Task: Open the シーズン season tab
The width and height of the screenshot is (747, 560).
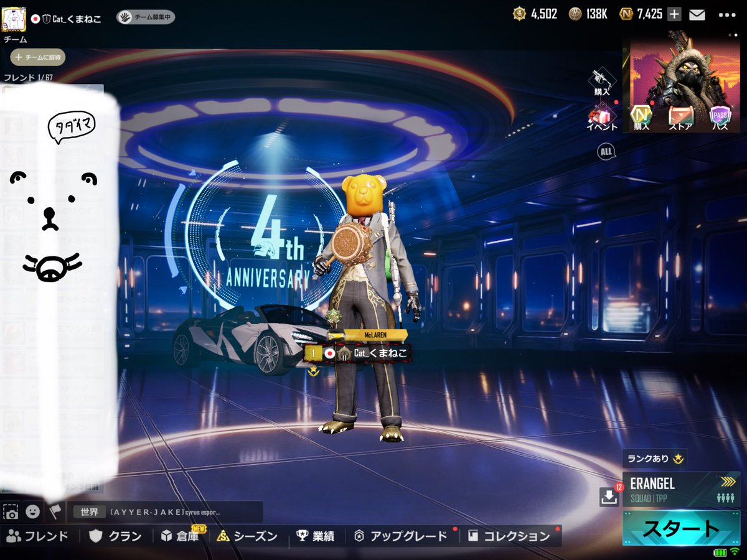Action: click(x=247, y=536)
